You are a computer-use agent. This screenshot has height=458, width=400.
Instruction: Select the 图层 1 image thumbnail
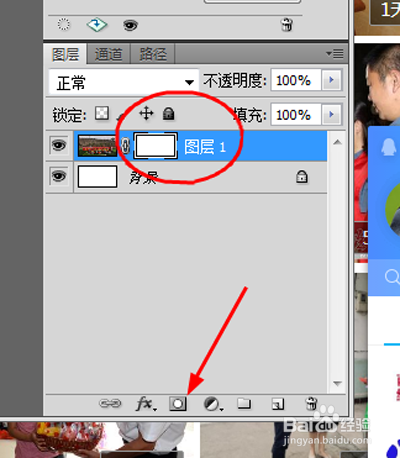[97, 146]
